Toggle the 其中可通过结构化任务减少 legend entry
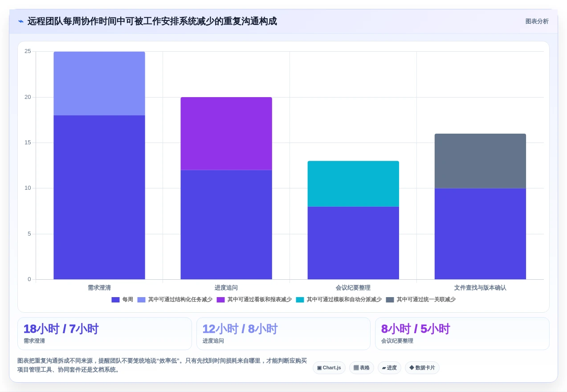The width and height of the screenshot is (567, 392). point(175,300)
